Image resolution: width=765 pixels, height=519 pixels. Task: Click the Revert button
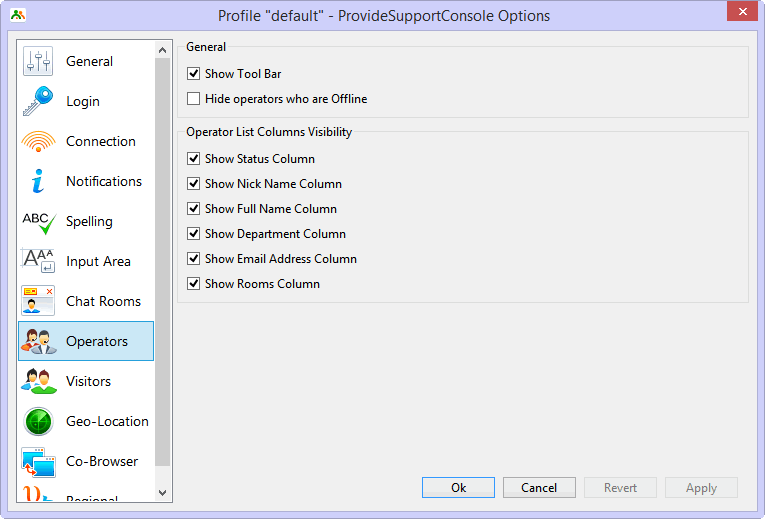tap(620, 488)
